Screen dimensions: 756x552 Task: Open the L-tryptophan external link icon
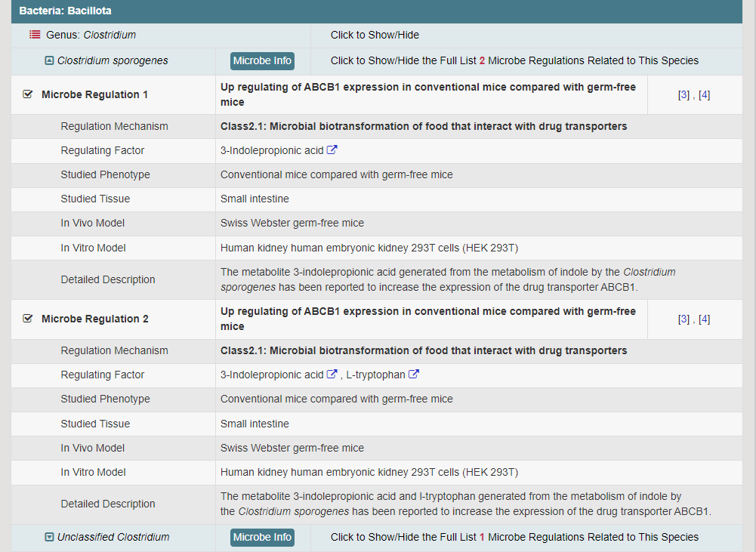point(414,375)
